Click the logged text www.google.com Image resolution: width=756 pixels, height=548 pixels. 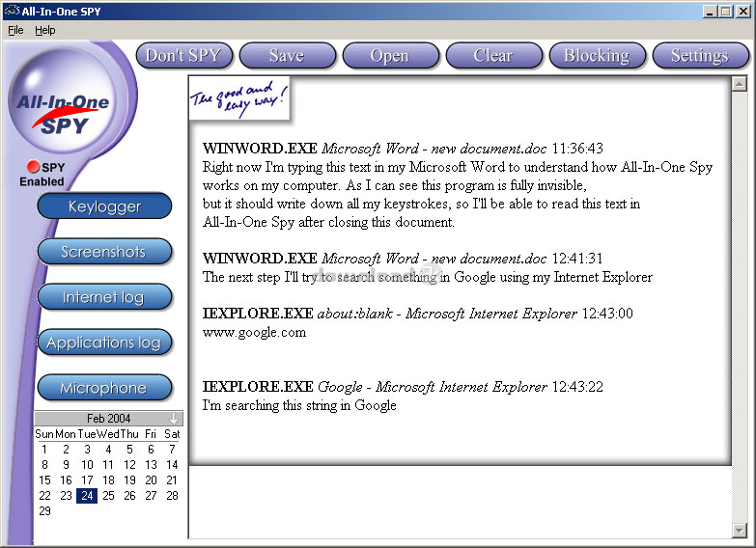(x=254, y=332)
